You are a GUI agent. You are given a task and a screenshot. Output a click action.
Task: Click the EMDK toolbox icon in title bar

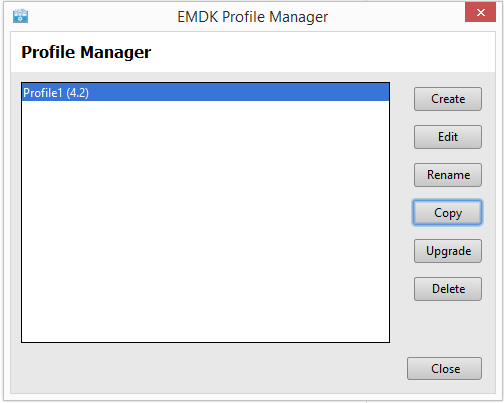click(20, 16)
